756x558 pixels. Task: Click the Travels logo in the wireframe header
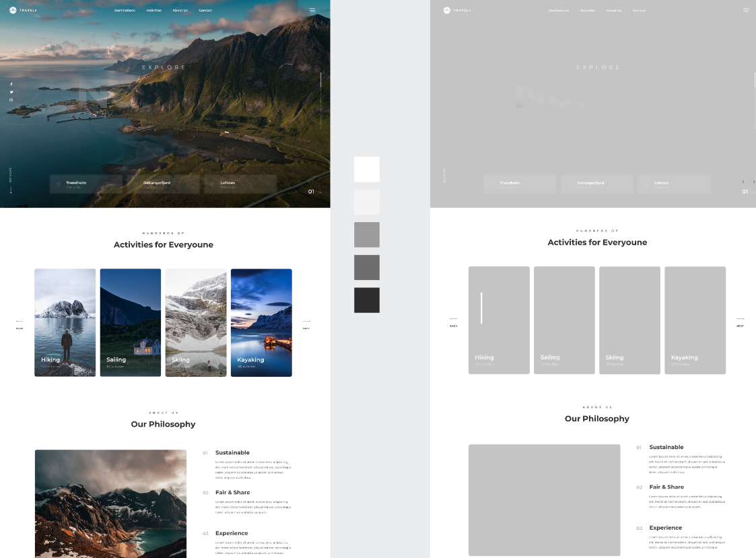(x=457, y=10)
